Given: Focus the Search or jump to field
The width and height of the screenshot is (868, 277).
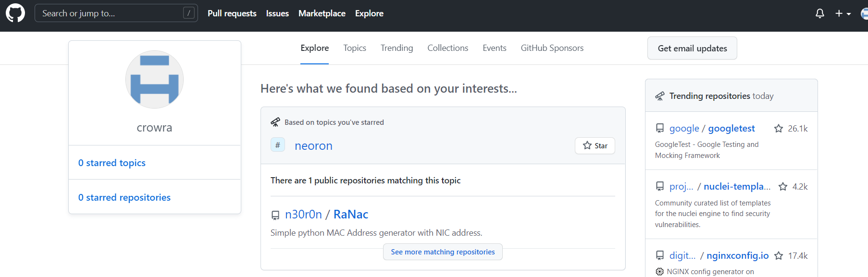Looking at the screenshot, I should [x=111, y=13].
